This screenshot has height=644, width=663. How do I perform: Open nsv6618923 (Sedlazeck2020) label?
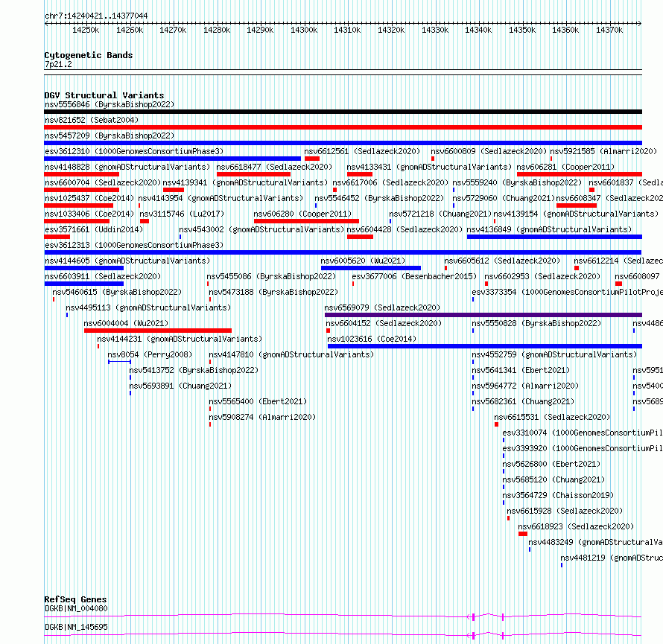click(x=576, y=526)
